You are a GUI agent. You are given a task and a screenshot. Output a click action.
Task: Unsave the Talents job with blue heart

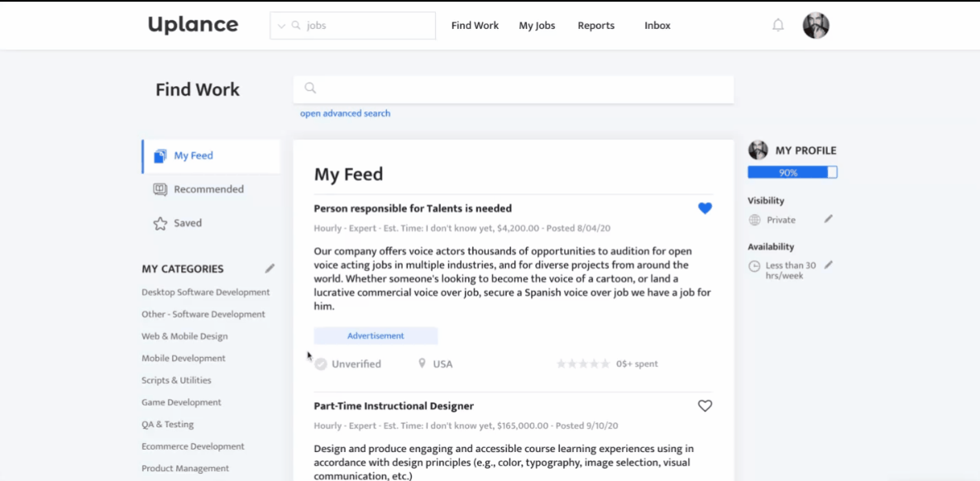click(705, 208)
